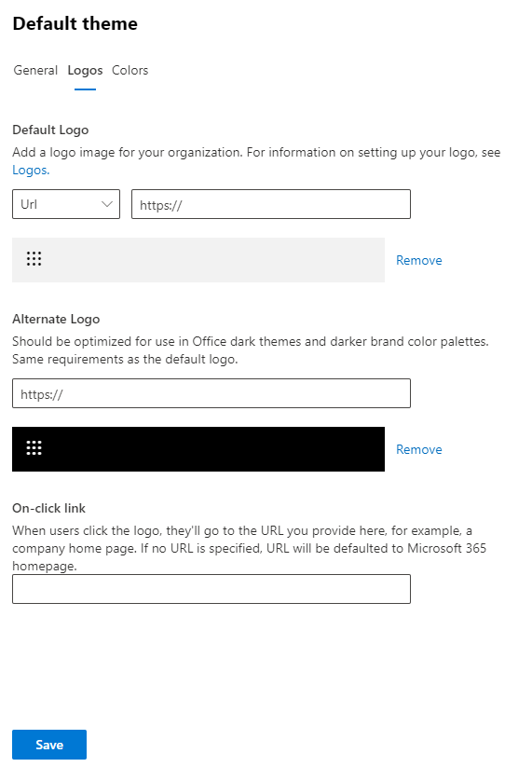Click the light gray default logo preview bar

click(x=198, y=260)
